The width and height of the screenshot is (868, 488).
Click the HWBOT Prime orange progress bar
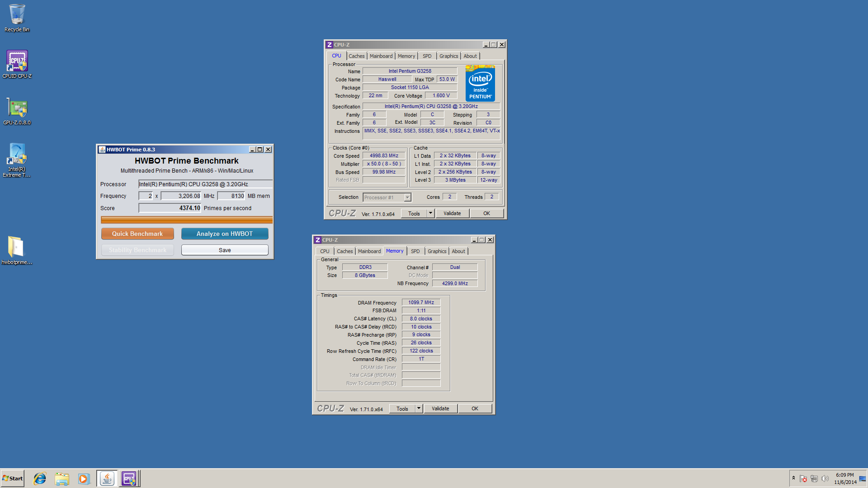click(x=187, y=220)
